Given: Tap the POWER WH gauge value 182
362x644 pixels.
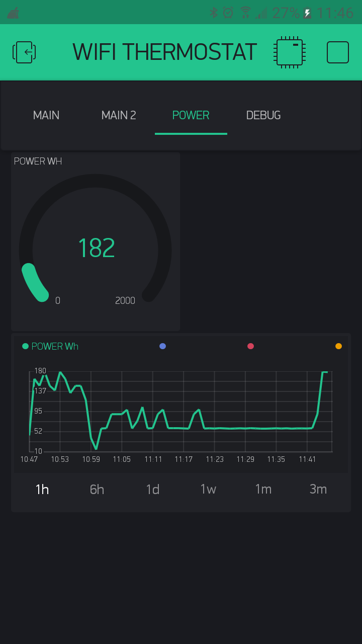Looking at the screenshot, I should point(96,248).
